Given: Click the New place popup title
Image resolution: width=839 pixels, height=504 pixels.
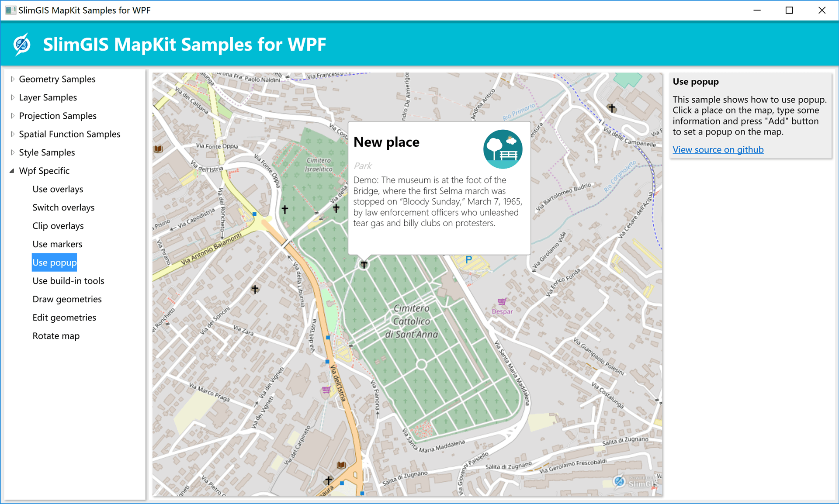Looking at the screenshot, I should 386,142.
